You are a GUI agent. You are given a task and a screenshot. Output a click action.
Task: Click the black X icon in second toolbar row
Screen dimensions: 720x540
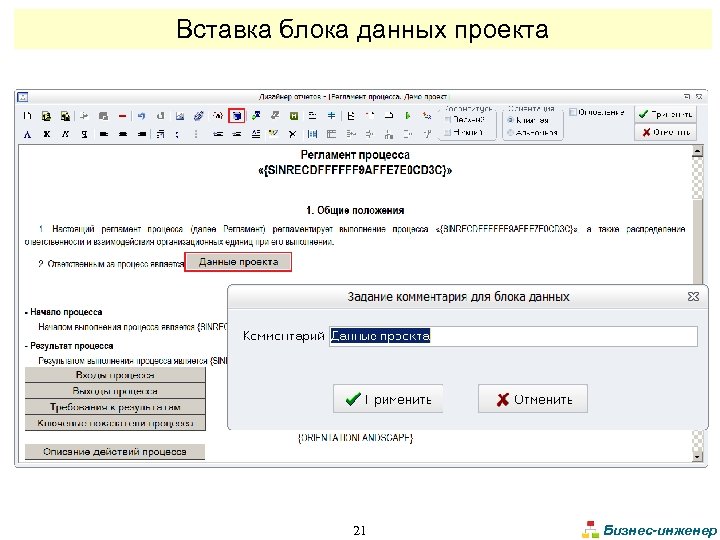tap(292, 134)
